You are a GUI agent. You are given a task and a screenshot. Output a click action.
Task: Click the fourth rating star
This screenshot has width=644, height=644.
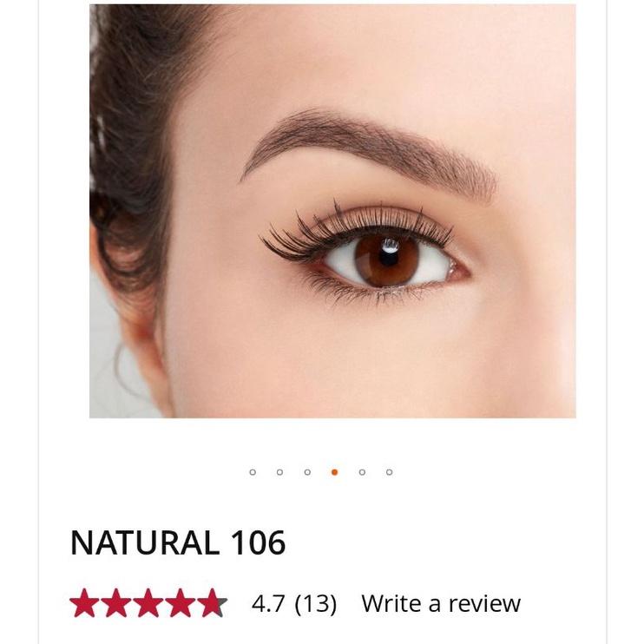pos(180,603)
